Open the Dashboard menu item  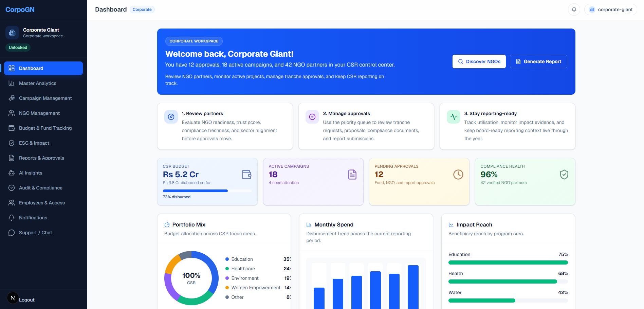click(43, 68)
